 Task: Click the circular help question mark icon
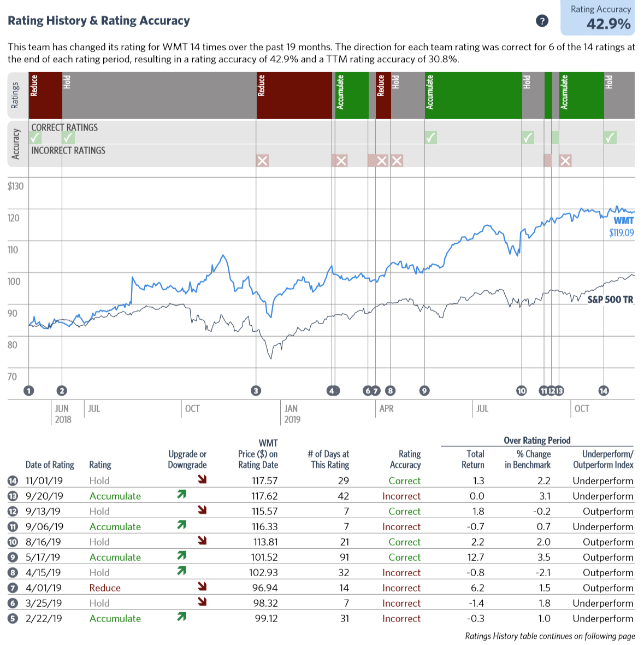pyautogui.click(x=542, y=21)
